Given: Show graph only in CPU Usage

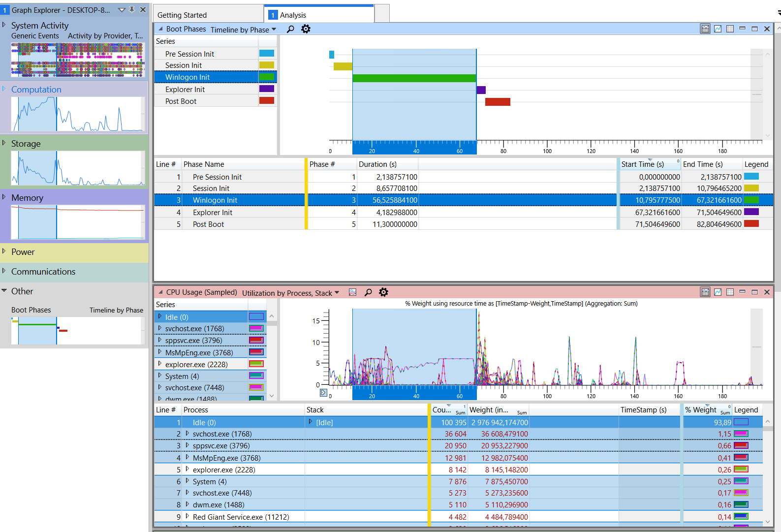Looking at the screenshot, I should [x=718, y=292].
